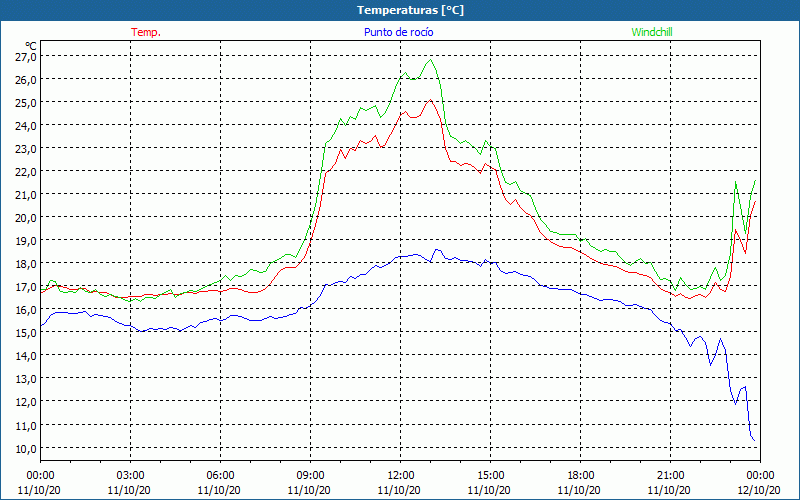Click the 26,0 y-axis value
Image resolution: width=800 pixels, height=500 pixels.
pyautogui.click(x=26, y=80)
